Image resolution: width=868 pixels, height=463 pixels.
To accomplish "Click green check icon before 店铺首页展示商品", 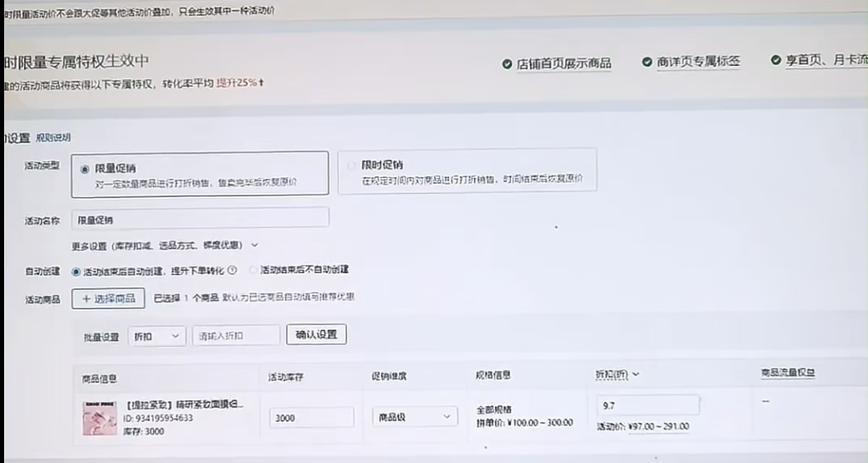I will [507, 64].
